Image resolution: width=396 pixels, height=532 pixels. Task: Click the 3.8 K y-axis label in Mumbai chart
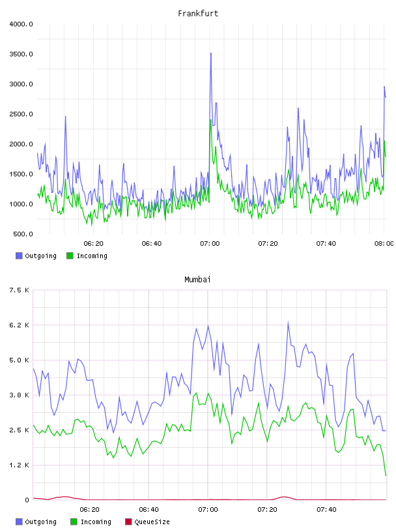pos(19,395)
